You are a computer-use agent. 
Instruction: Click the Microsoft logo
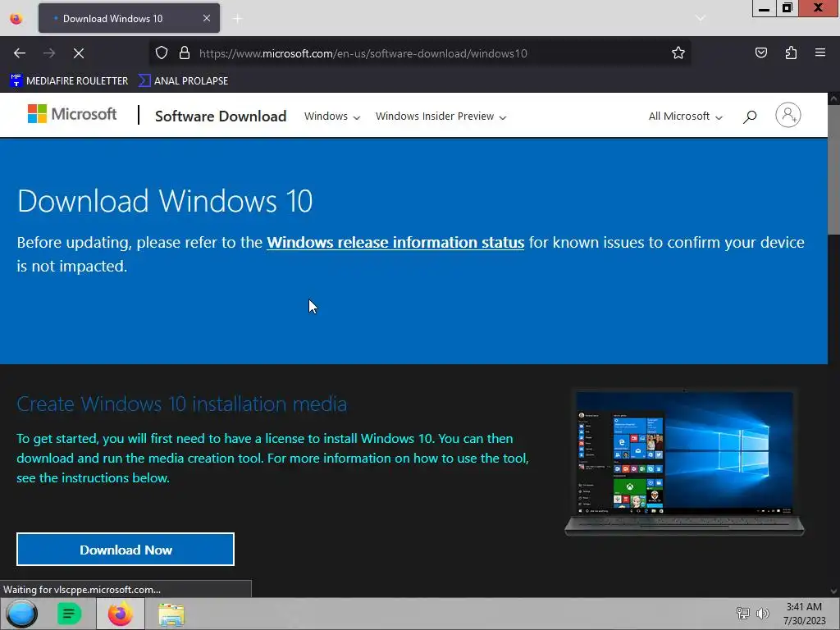[x=72, y=114]
